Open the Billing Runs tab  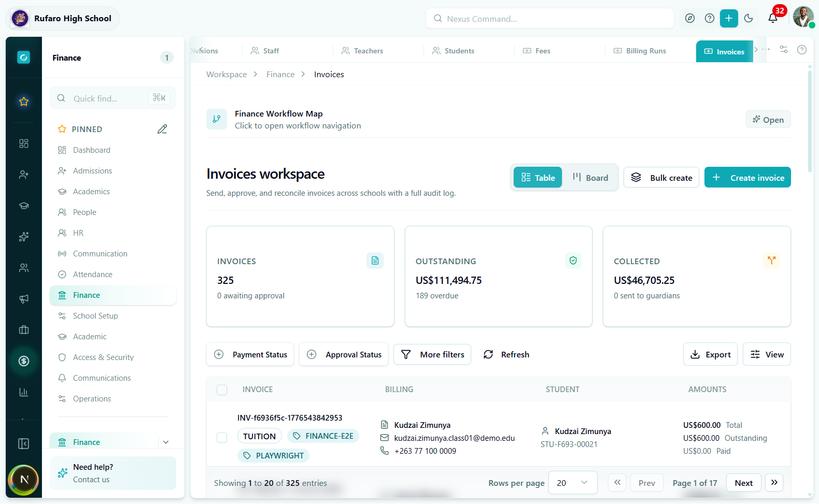(640, 51)
